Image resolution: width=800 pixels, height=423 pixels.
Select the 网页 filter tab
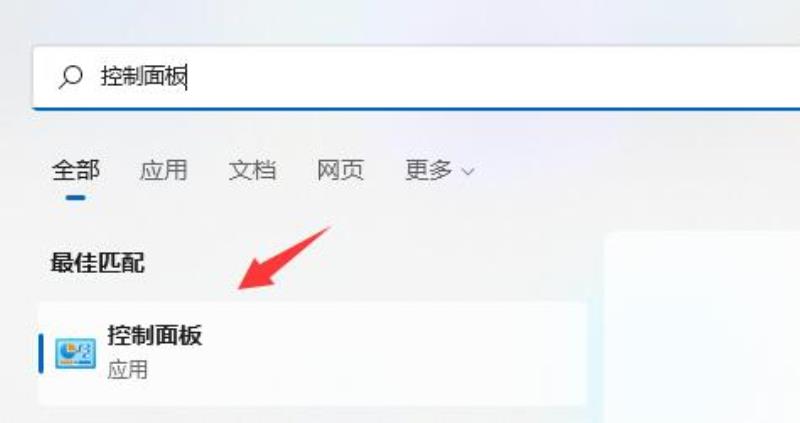[340, 170]
